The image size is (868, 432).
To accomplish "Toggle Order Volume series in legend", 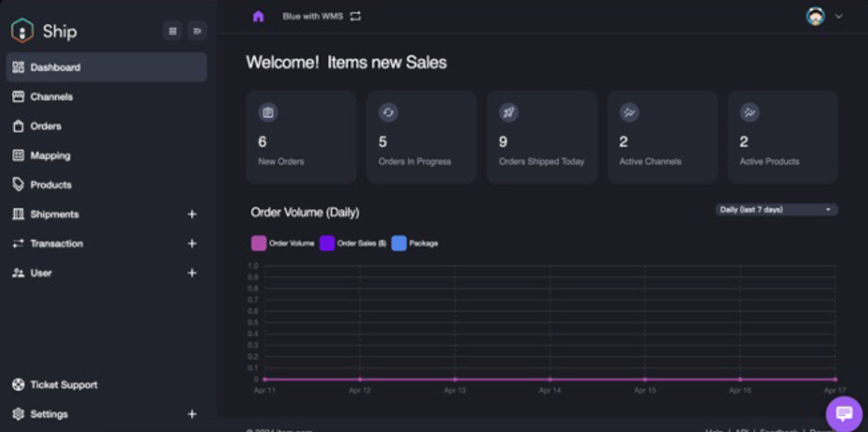I will click(x=259, y=244).
